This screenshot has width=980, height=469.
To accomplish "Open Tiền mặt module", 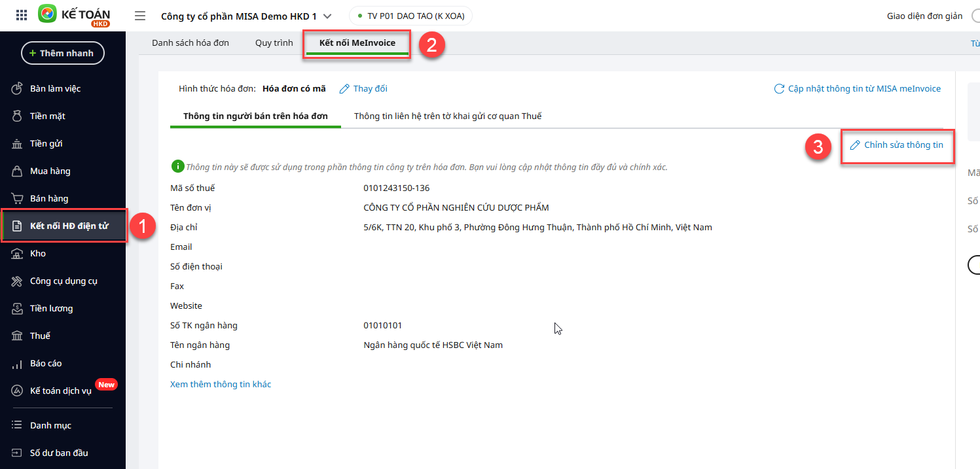I will point(47,116).
